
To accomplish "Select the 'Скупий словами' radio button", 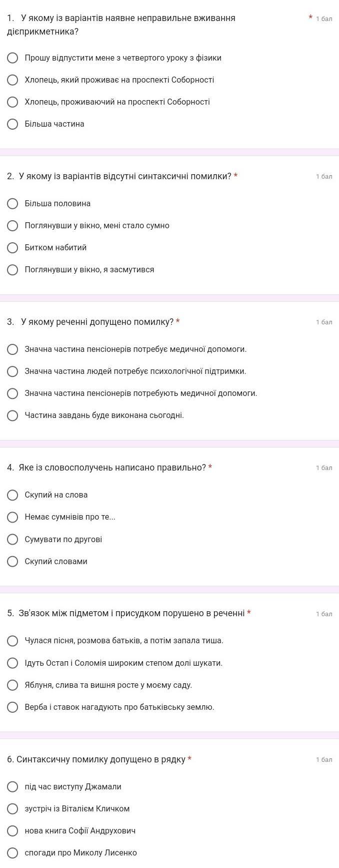I will 13,562.
